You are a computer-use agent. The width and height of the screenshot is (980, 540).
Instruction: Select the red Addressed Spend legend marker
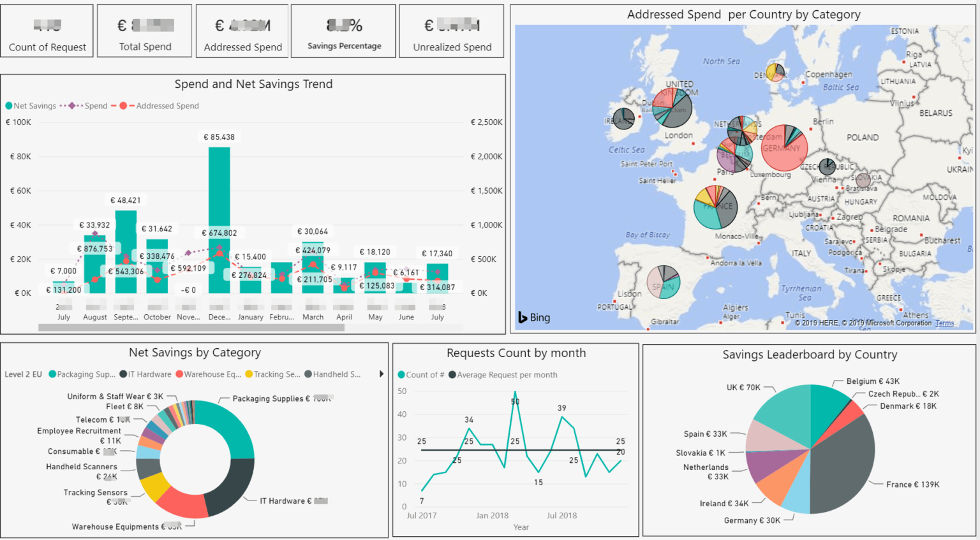point(124,105)
